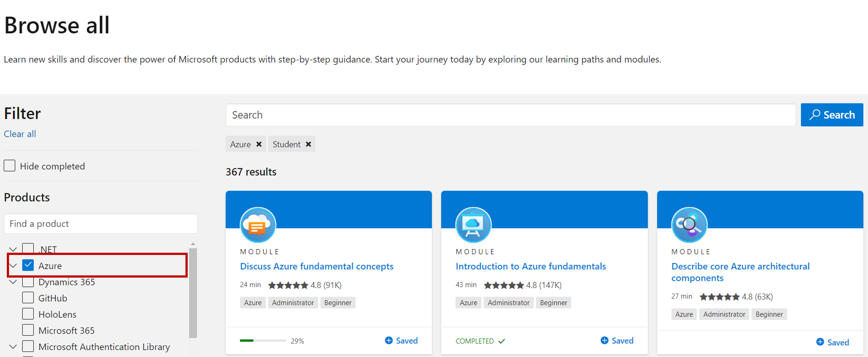This screenshot has width=868, height=357.
Task: Click the Saved plus icon on Discuss Azure card
Action: (389, 341)
